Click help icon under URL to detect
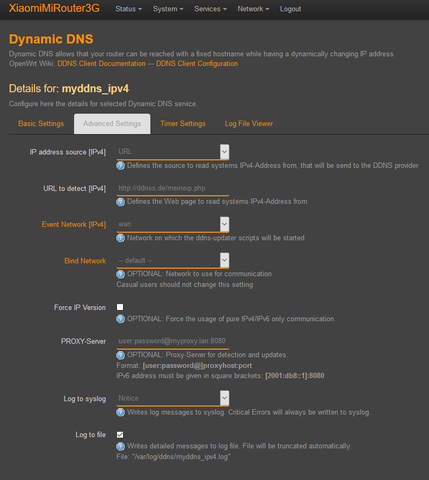The image size is (429, 480). click(x=120, y=202)
